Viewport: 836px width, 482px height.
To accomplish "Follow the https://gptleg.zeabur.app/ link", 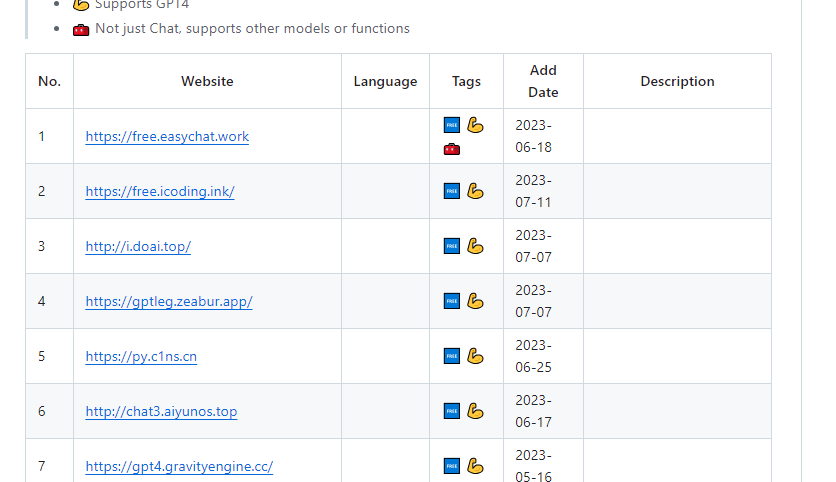I will tap(169, 302).
